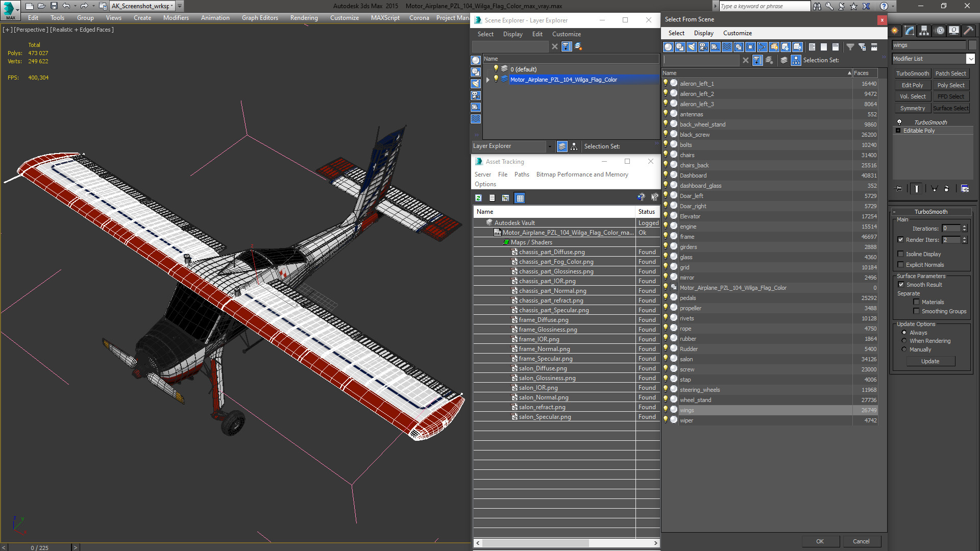
Task: Expand Editable Poly in modifier stack
Action: pyautogui.click(x=898, y=131)
